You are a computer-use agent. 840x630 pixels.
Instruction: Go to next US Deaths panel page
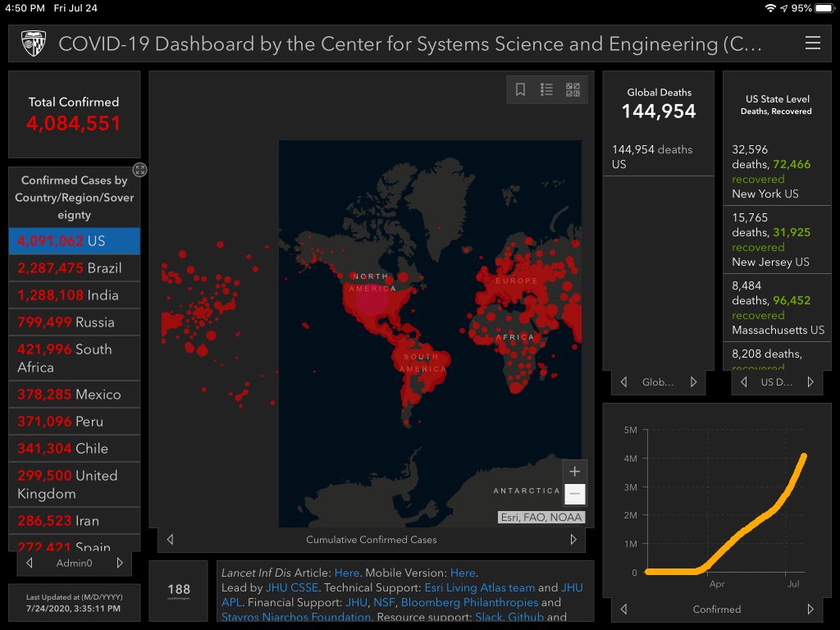coord(810,382)
